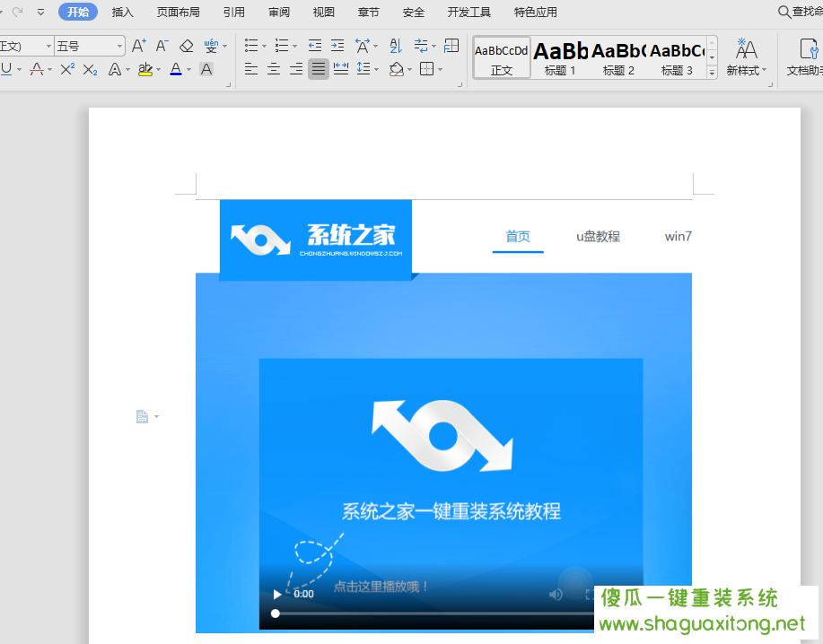Apply the 标题 3 style
The width and height of the screenshot is (823, 644).
[x=677, y=57]
